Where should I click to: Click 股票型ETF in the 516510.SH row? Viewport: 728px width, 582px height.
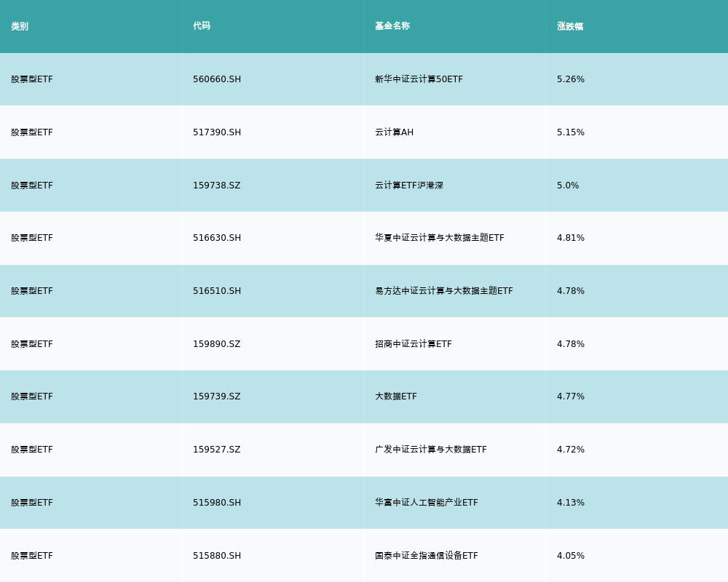pos(32,291)
